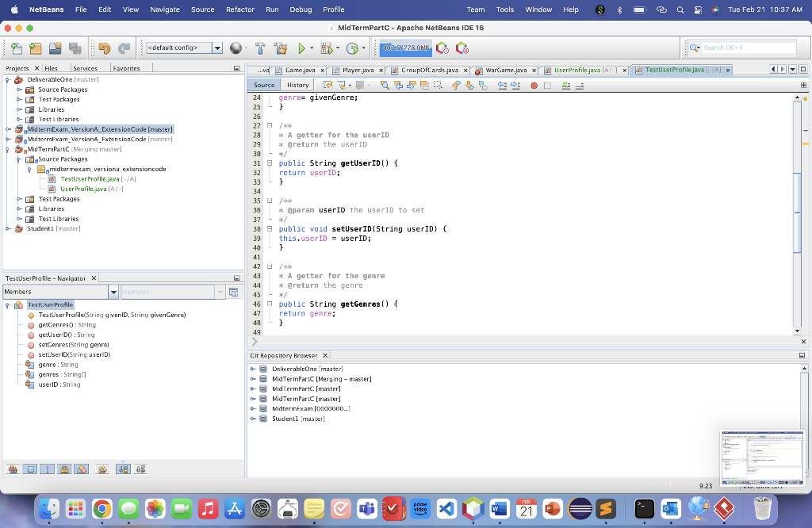Image resolution: width=812 pixels, height=528 pixels.
Task: Toggle Show Fields filter in Navigator
Action: click(x=31, y=469)
